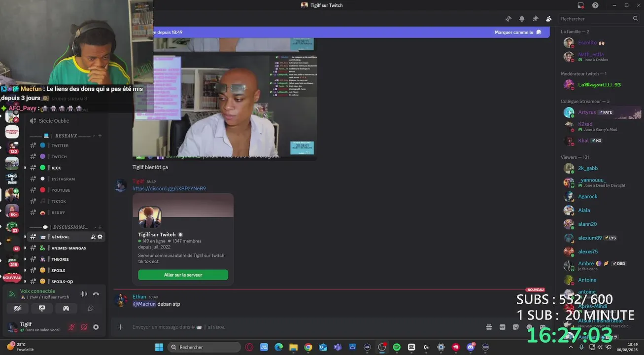Open Discord inbox icon in title bar
The image size is (644, 355).
pos(581,5)
